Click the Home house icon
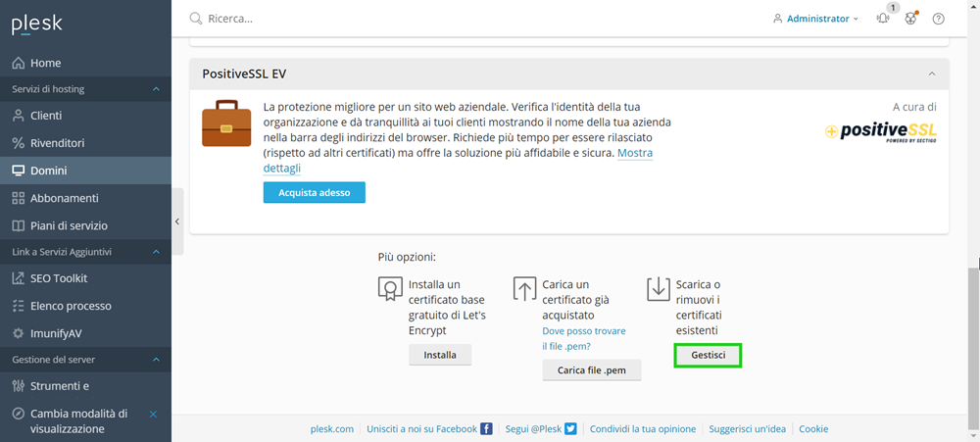 (x=18, y=63)
